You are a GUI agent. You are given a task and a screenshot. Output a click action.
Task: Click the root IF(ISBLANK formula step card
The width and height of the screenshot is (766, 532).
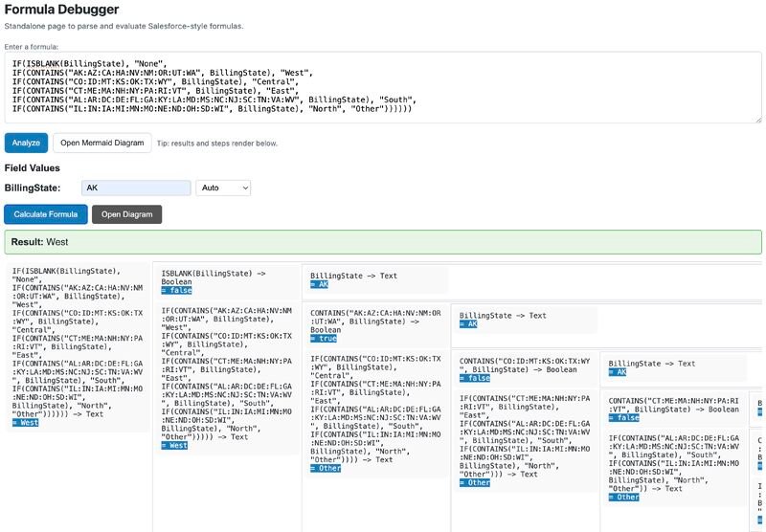79,347
